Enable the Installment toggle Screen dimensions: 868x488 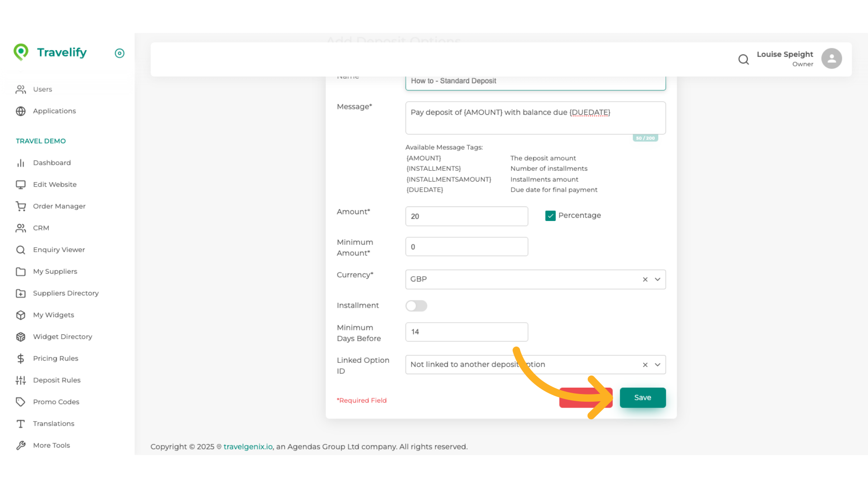[x=416, y=306]
